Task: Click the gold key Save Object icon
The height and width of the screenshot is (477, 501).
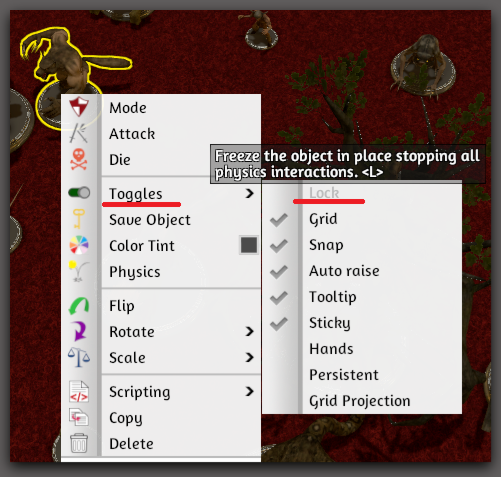Action: click(79, 219)
